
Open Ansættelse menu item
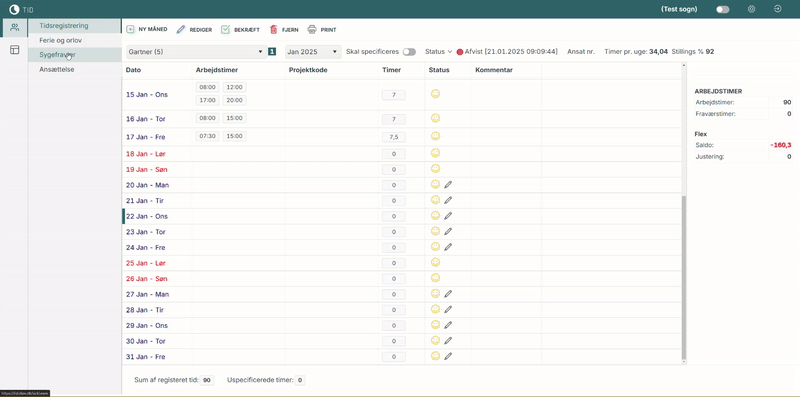coord(74,69)
